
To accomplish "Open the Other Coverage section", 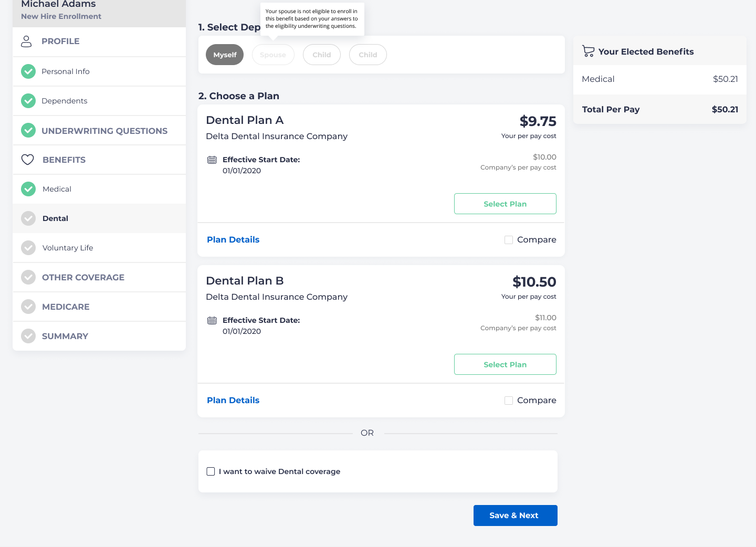I will [x=83, y=277].
